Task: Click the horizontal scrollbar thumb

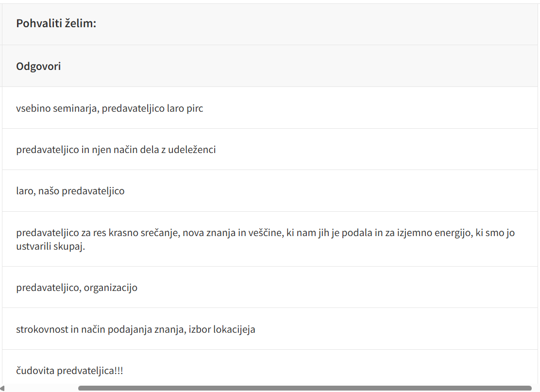Action: coord(304,388)
